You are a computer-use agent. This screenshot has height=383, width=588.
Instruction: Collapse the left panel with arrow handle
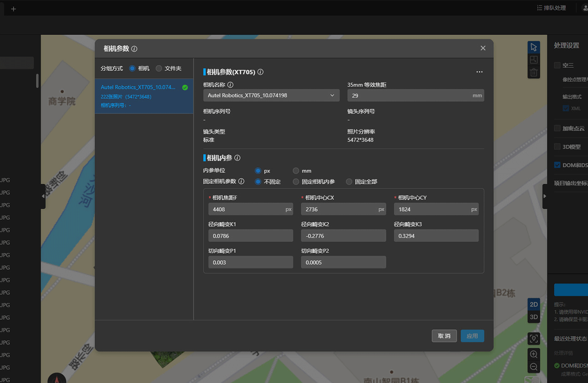click(x=43, y=196)
